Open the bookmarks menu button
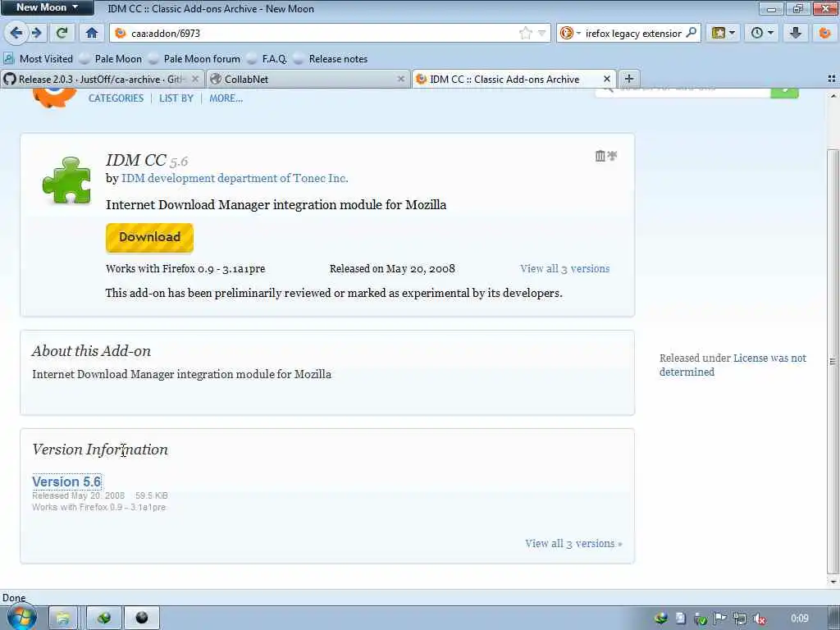The image size is (840, 630). tap(723, 33)
